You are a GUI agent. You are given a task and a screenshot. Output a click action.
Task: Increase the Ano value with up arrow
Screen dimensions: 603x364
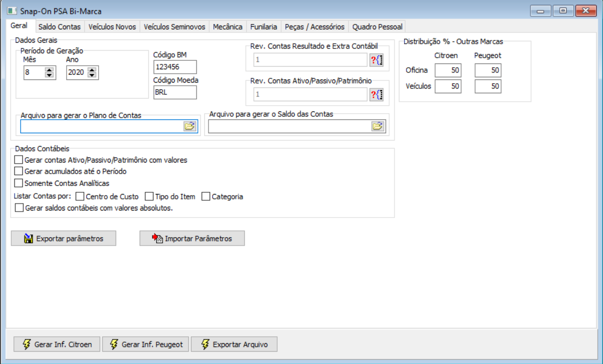[x=92, y=70]
